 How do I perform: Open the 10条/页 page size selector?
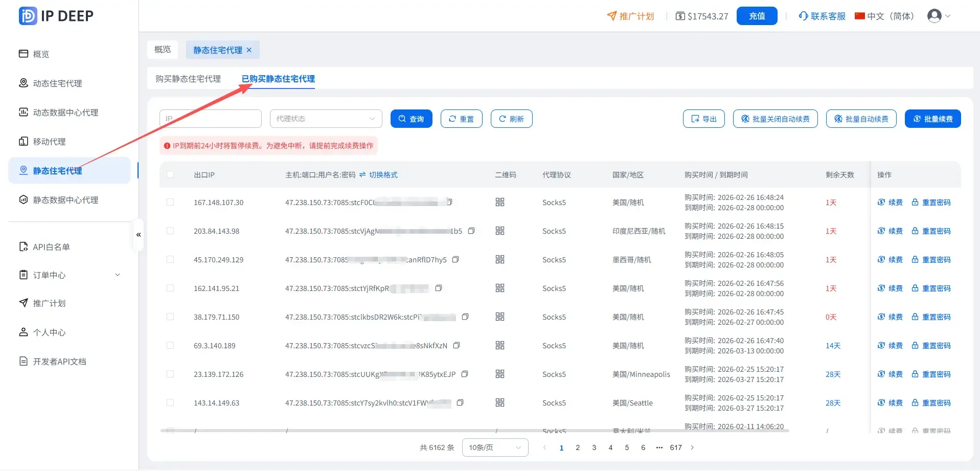coord(494,447)
